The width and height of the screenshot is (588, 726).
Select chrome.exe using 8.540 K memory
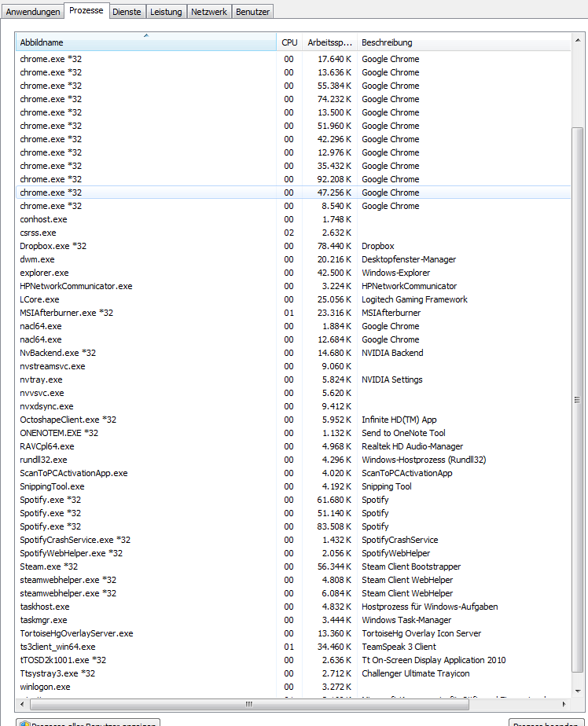(x=293, y=206)
